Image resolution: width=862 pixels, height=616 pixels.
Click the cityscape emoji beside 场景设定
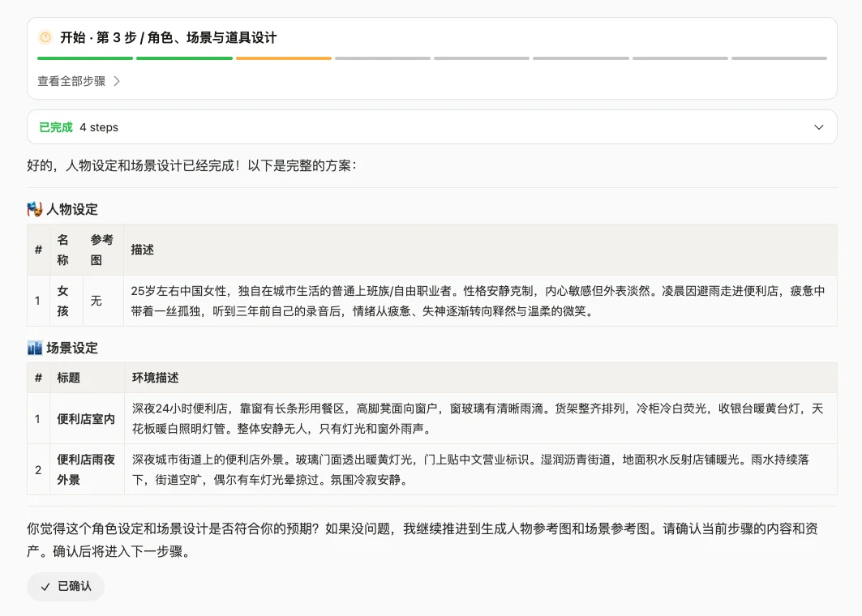tap(35, 348)
